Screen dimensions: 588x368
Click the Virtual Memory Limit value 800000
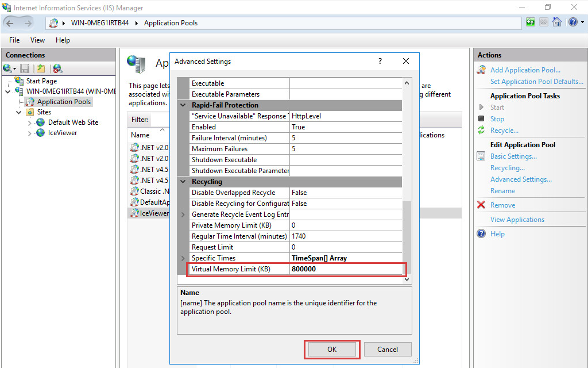346,269
